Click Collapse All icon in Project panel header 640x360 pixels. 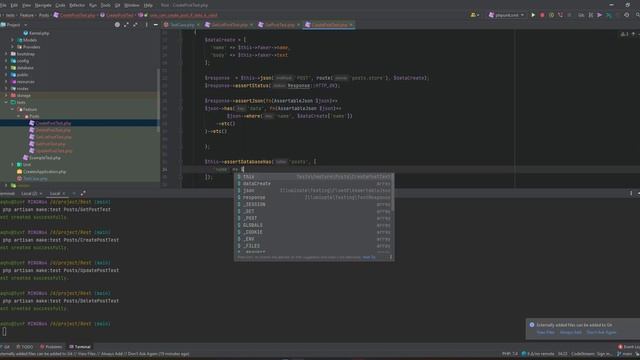coord(135,25)
